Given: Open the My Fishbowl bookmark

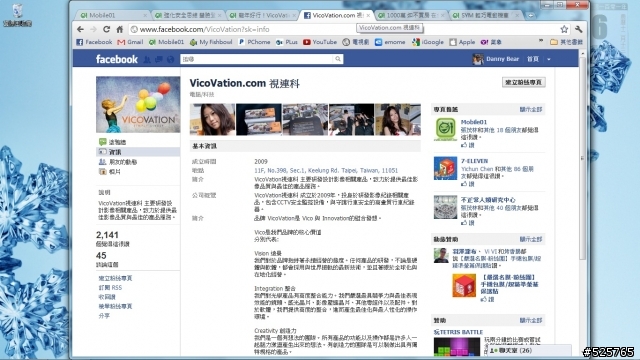Looking at the screenshot, I should click(x=211, y=42).
